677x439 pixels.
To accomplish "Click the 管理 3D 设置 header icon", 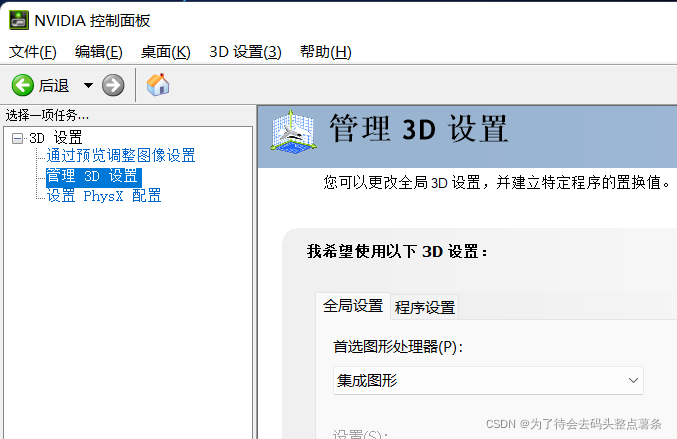I will 294,132.
